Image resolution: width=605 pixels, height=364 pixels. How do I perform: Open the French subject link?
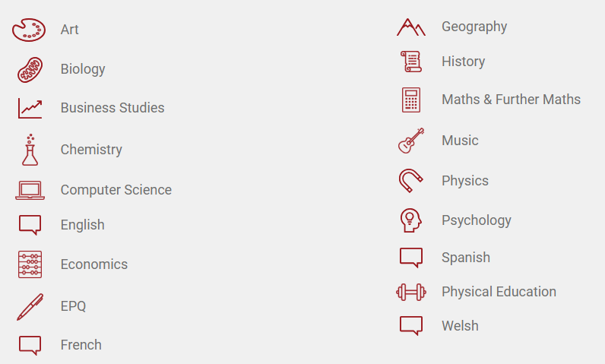(81, 345)
